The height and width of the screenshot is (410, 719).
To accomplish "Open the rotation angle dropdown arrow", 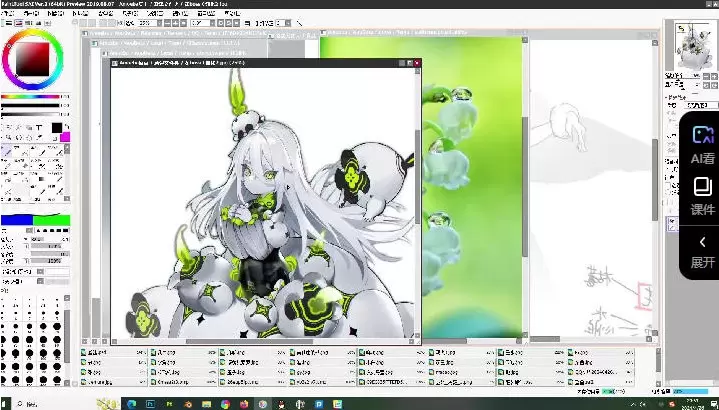I will pyautogui.click(x=212, y=22).
